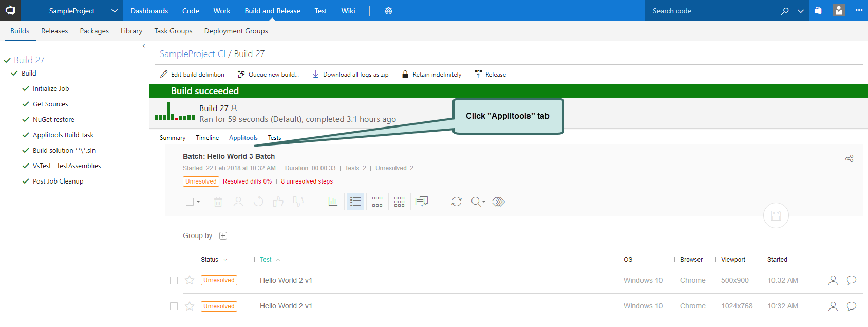Open the SampleProject project dropdown

pos(114,11)
